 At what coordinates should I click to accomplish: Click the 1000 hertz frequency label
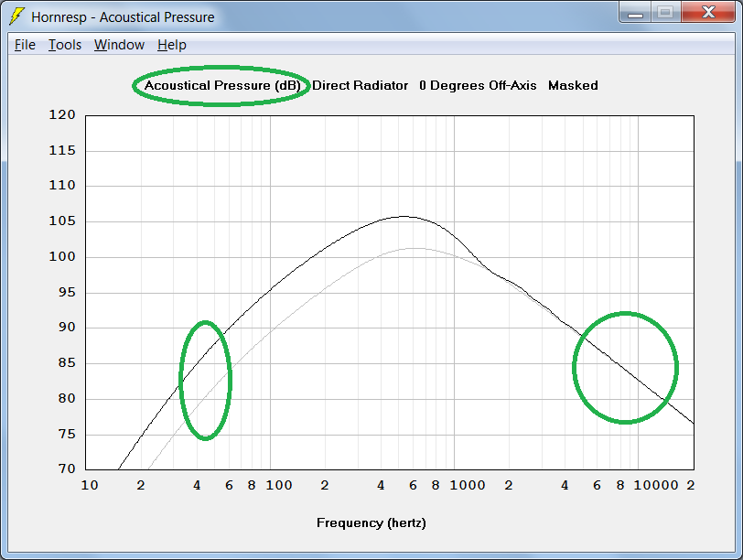(x=468, y=485)
